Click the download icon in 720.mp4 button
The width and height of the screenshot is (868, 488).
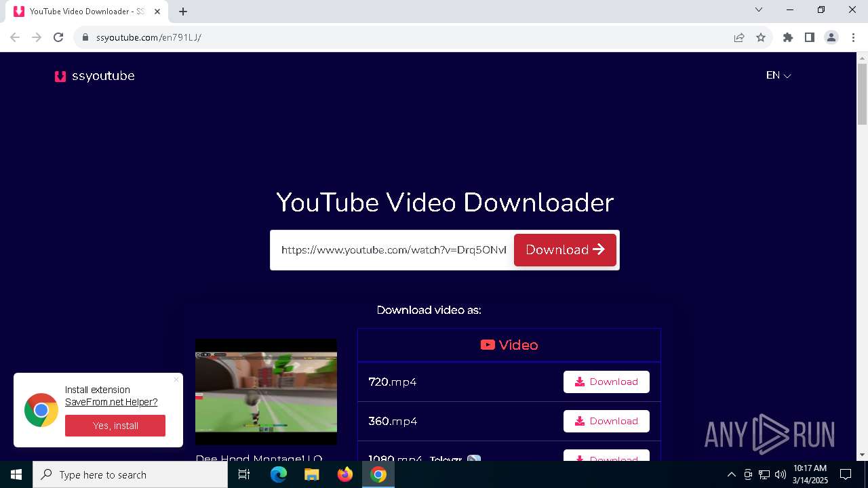(x=580, y=382)
